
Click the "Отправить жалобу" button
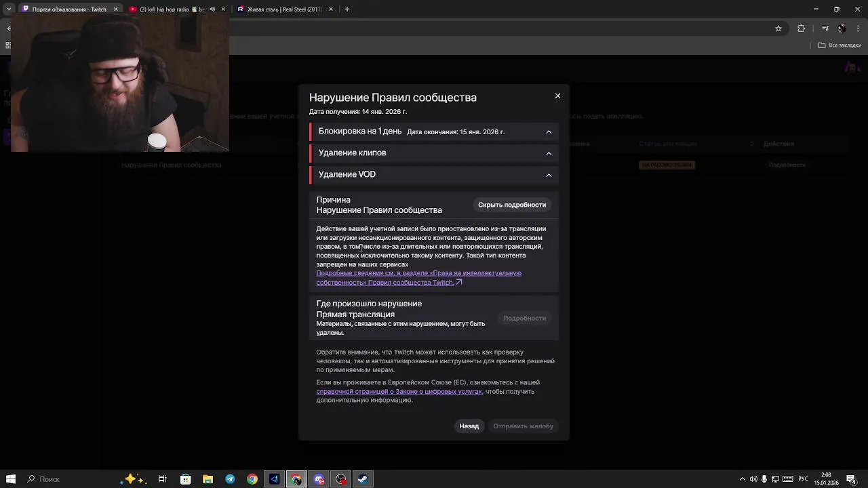click(x=524, y=426)
